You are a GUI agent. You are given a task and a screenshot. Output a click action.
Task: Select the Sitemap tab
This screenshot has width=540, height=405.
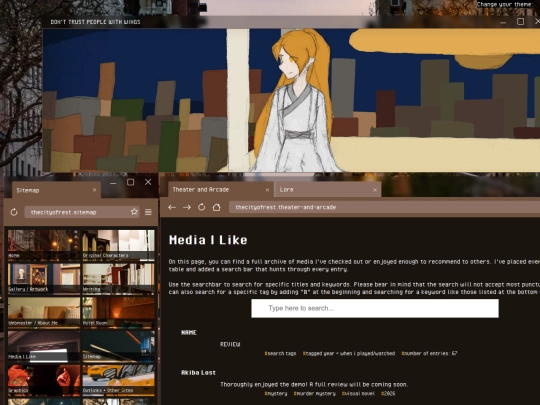(x=56, y=190)
